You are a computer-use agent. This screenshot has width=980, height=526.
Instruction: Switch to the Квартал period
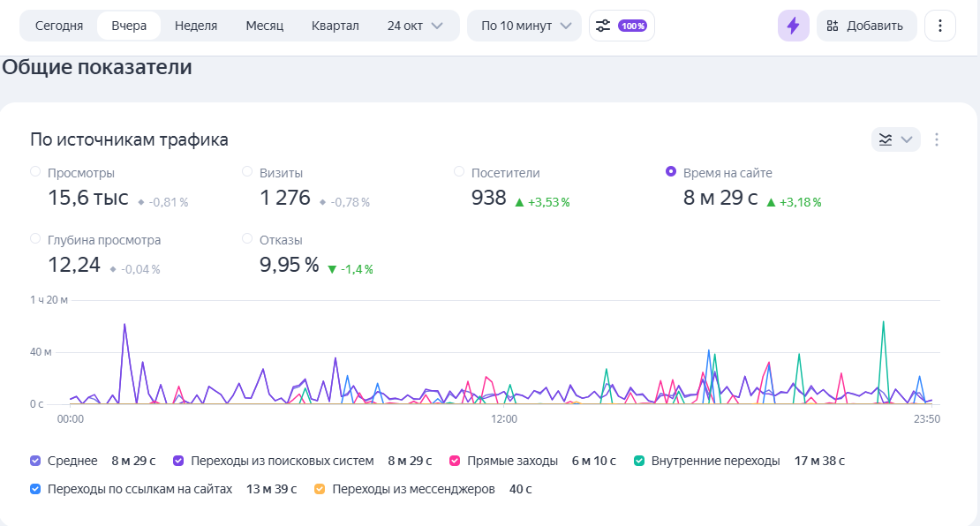click(x=335, y=26)
